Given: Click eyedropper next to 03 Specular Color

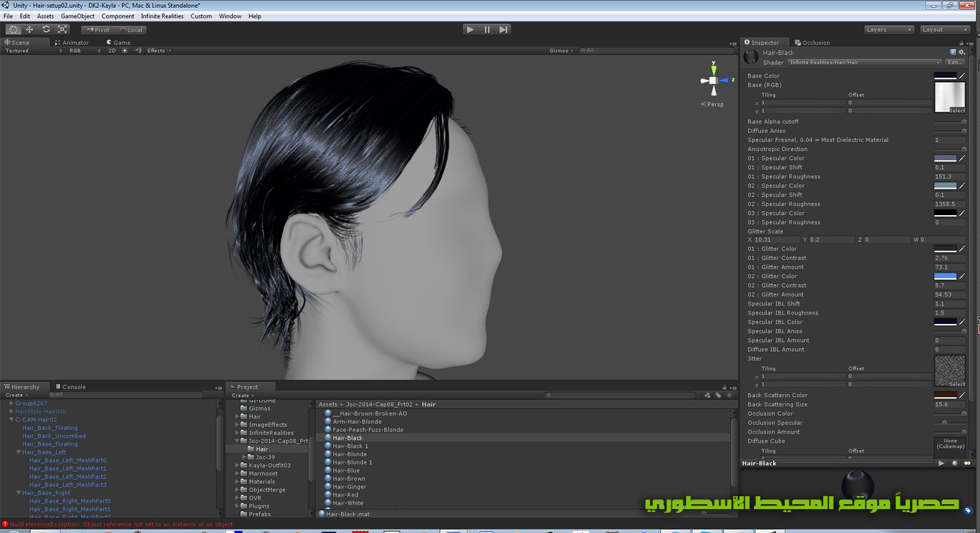Looking at the screenshot, I should pyautogui.click(x=962, y=213).
